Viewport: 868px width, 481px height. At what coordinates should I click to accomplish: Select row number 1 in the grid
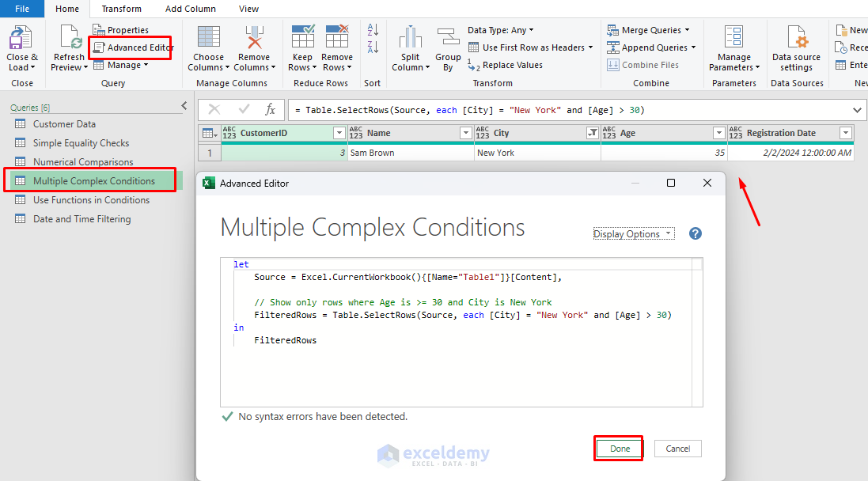click(x=209, y=153)
